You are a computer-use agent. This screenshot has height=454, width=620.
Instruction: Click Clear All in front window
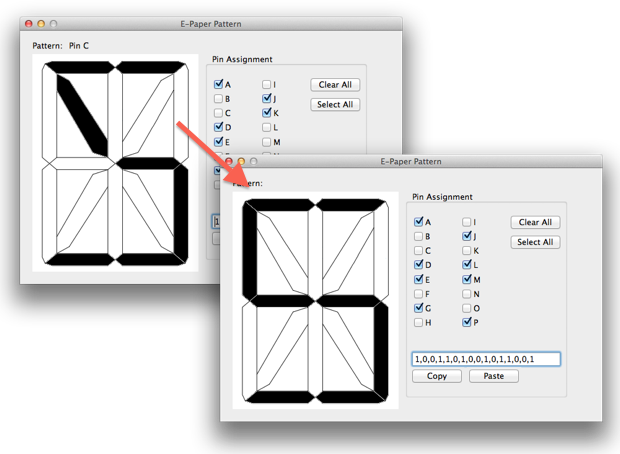point(535,222)
